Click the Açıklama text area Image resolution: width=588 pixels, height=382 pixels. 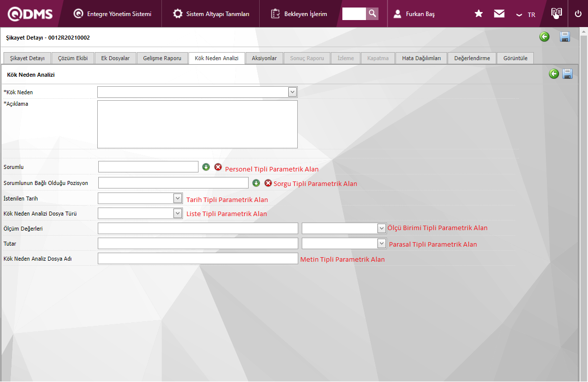click(x=197, y=124)
